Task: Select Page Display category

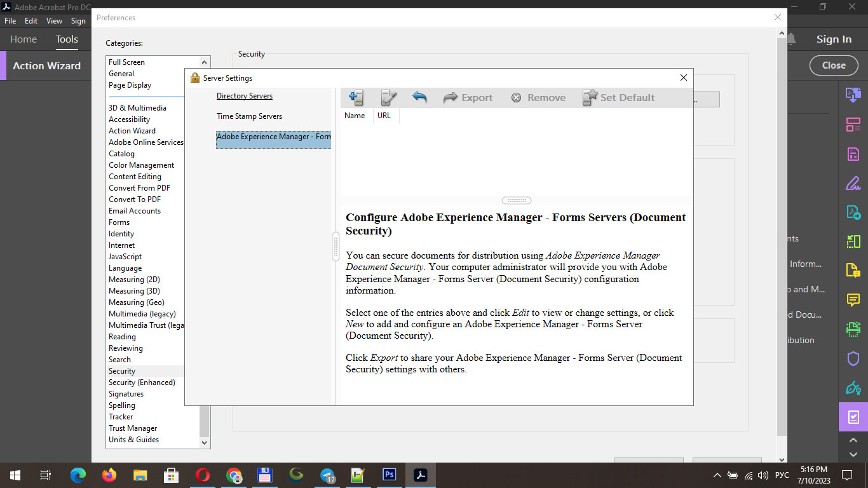Action: click(x=130, y=85)
